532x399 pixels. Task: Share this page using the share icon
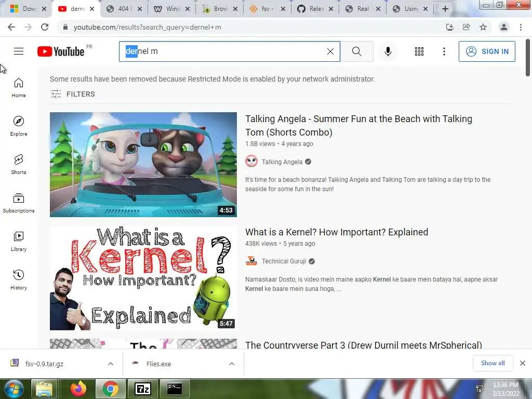click(x=466, y=27)
